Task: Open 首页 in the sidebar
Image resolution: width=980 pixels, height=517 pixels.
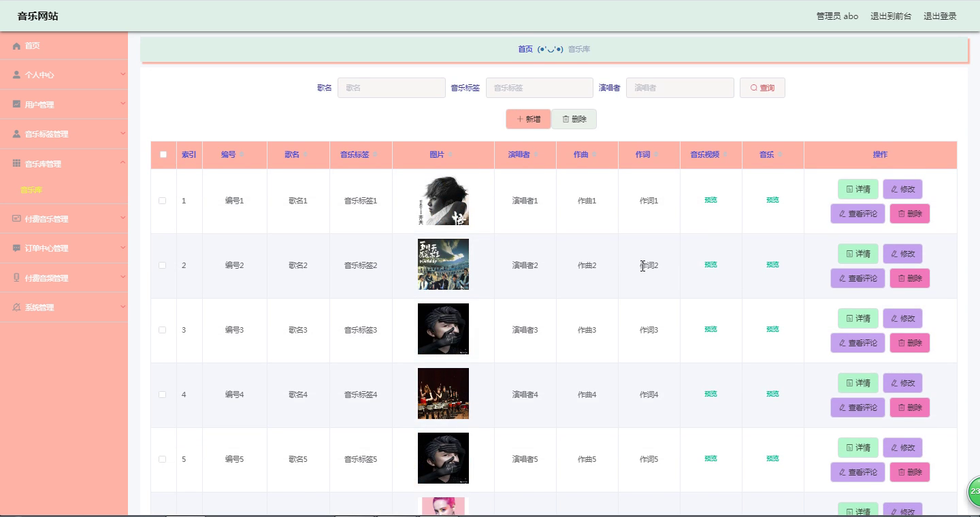Action: click(64, 46)
